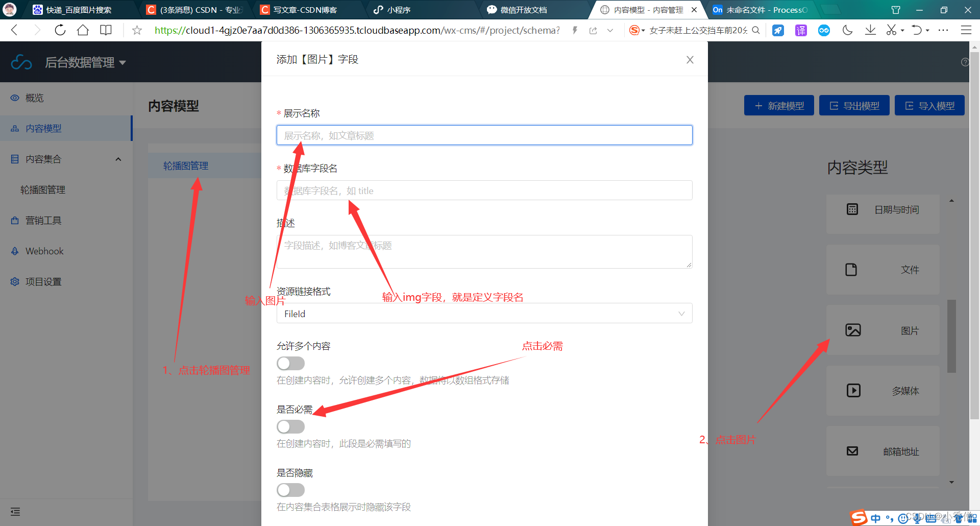Open Webhook in the sidebar
This screenshot has width=980, height=526.
coord(66,251)
